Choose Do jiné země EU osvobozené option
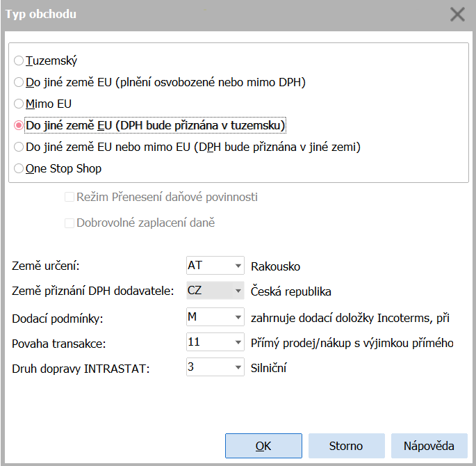This screenshot has height=466, width=476. click(x=19, y=83)
